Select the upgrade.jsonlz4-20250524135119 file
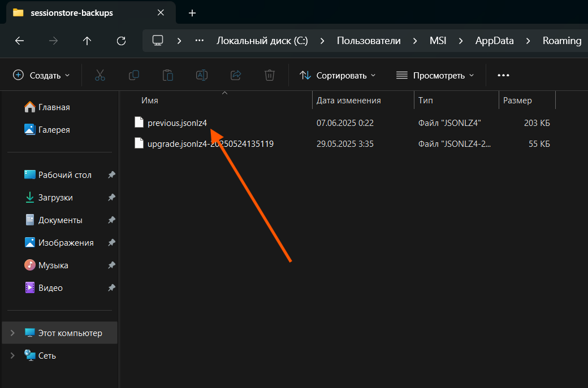588x388 pixels. click(210, 144)
